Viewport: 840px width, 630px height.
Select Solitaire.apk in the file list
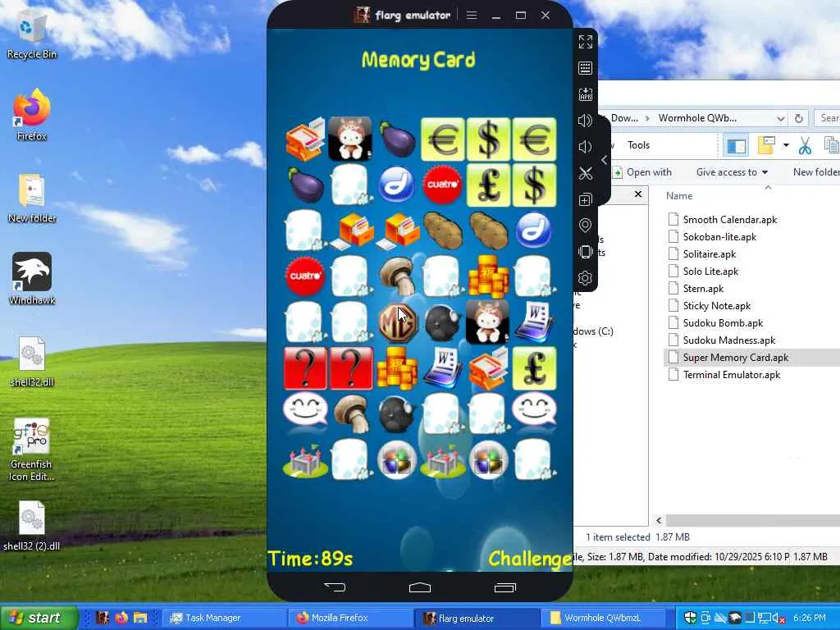[x=710, y=254]
